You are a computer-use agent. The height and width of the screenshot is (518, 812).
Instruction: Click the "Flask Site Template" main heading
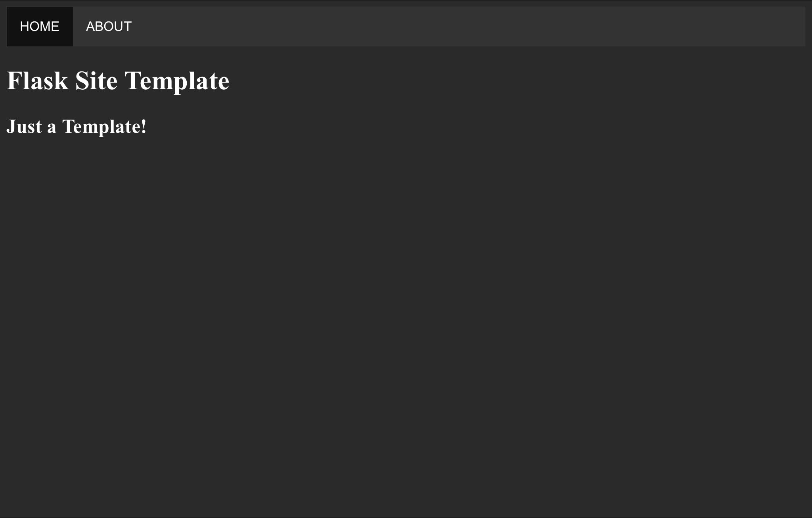118,81
